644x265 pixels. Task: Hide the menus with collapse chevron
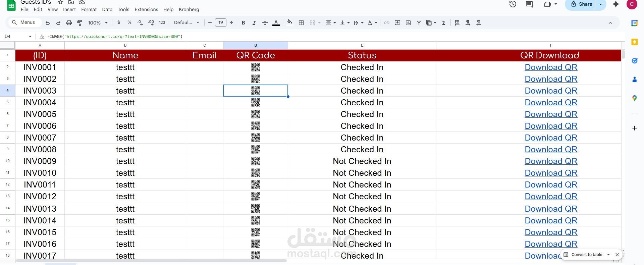(x=610, y=23)
